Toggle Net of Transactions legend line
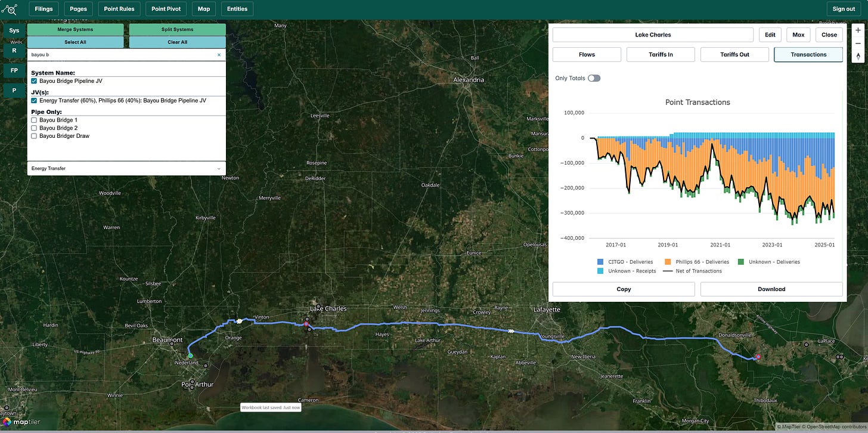 669,271
